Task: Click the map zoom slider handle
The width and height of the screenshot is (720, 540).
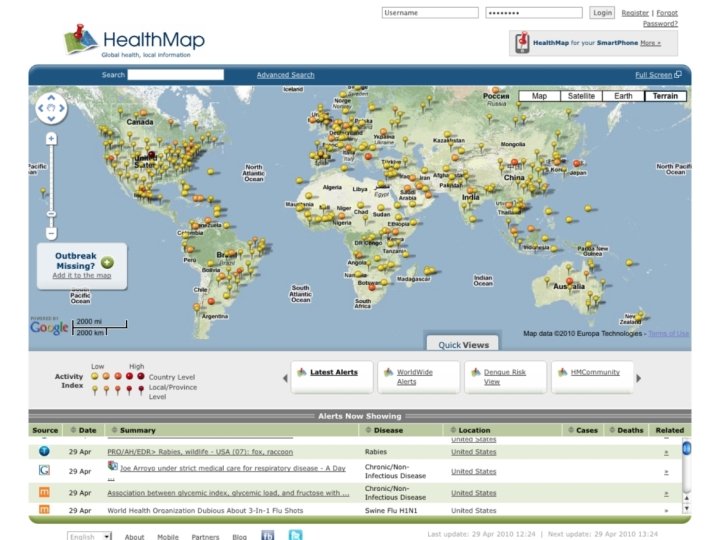Action: click(x=51, y=214)
